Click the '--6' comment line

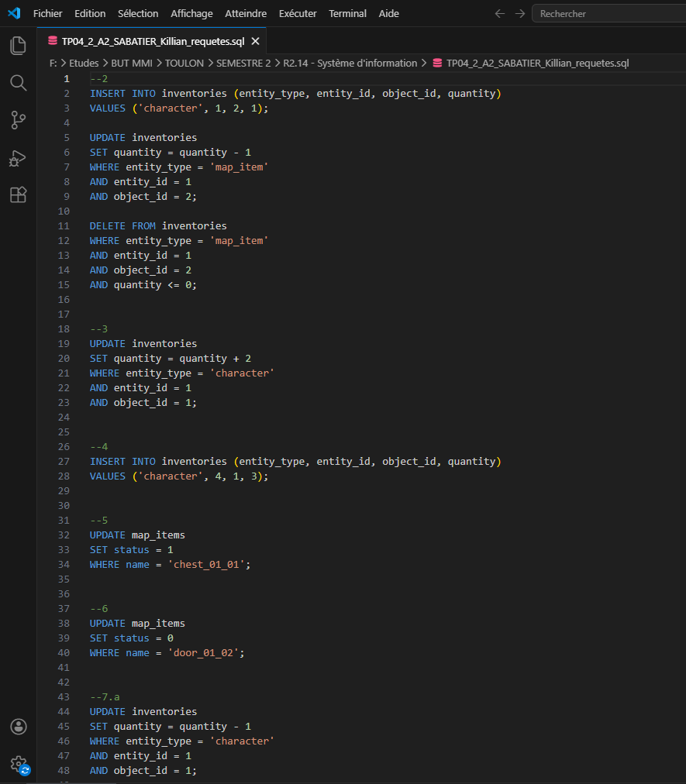click(x=98, y=608)
